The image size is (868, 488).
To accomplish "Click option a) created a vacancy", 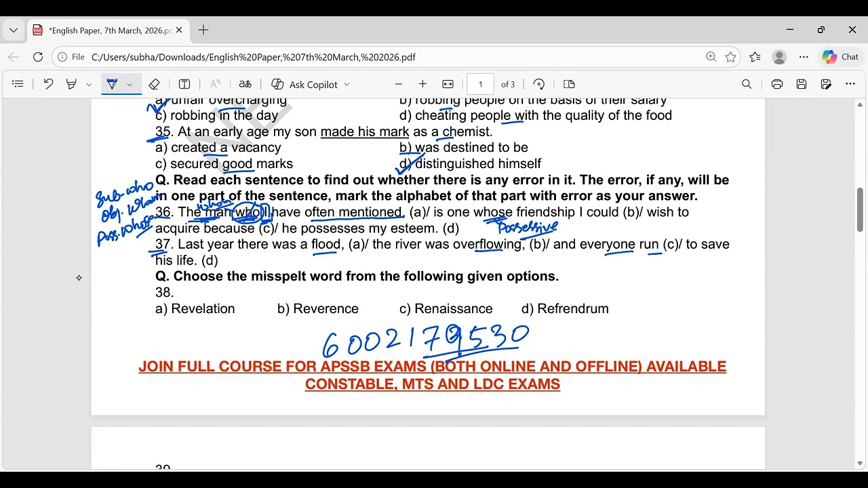I will coord(218,148).
